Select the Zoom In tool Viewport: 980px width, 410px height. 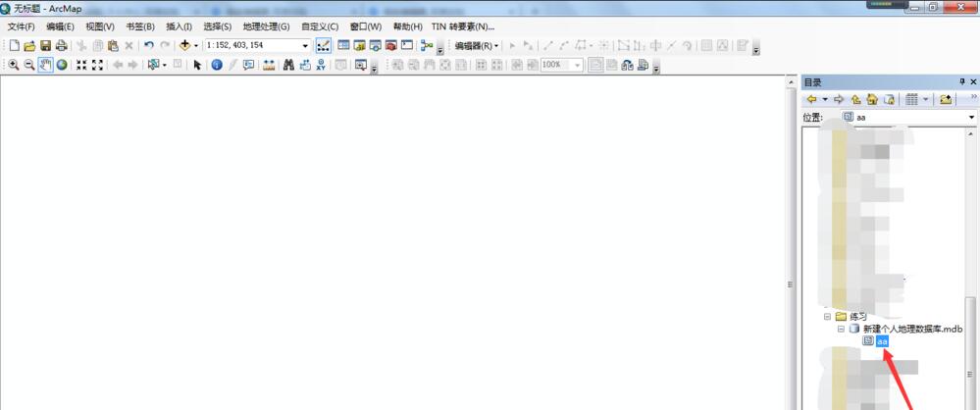pyautogui.click(x=13, y=65)
